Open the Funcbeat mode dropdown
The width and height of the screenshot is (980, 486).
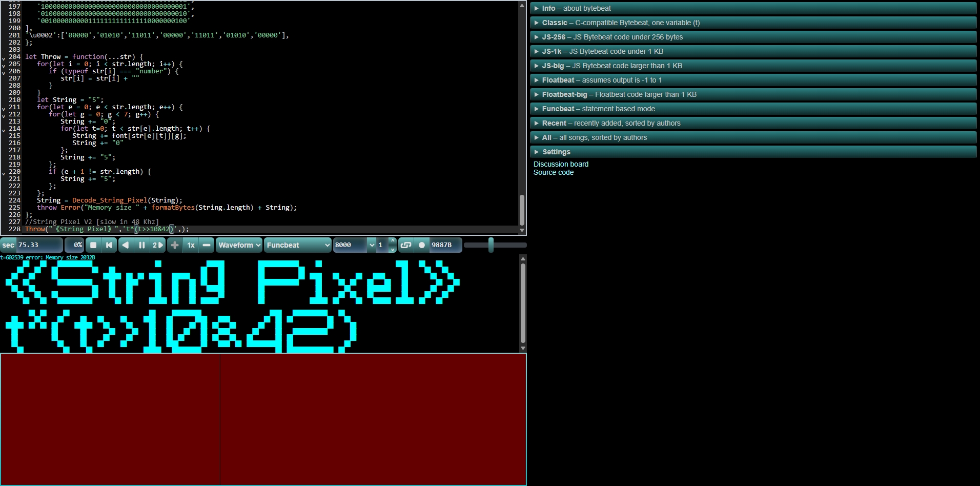298,245
